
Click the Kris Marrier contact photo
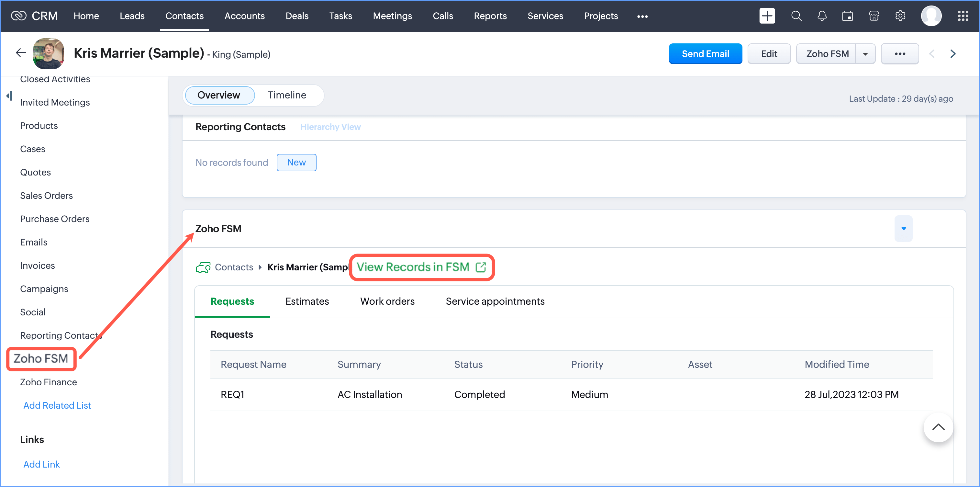click(48, 53)
